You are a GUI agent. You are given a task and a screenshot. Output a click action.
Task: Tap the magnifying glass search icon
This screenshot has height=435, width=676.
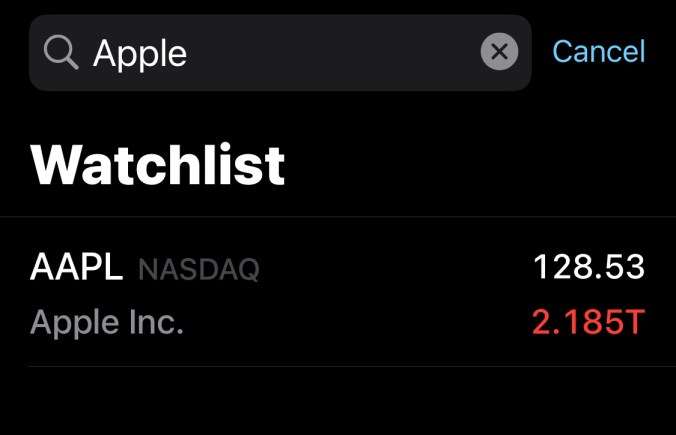click(62, 53)
